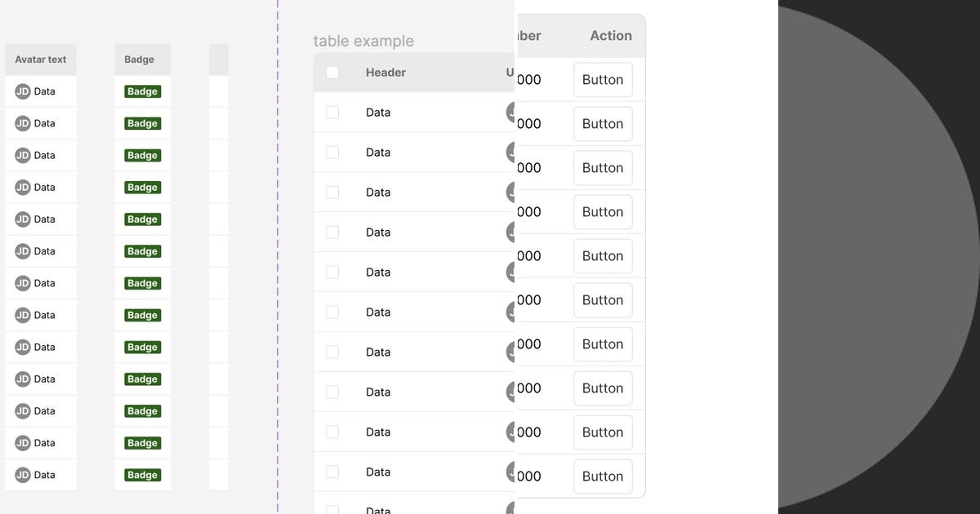Click the Header column label

pyautogui.click(x=385, y=73)
